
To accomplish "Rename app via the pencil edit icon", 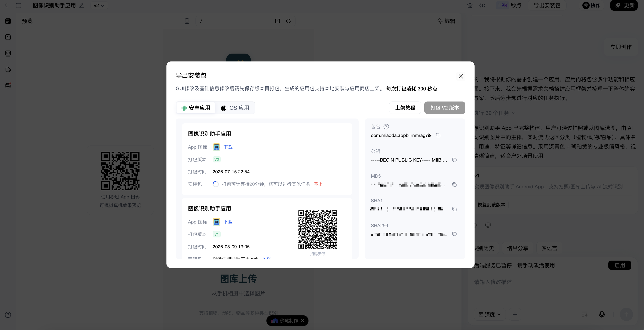I will 82,5.
